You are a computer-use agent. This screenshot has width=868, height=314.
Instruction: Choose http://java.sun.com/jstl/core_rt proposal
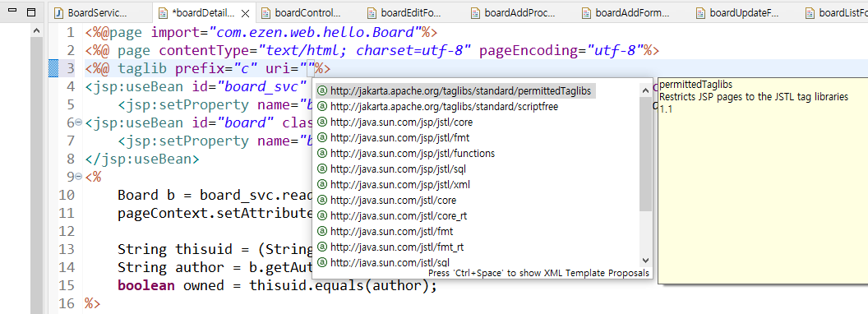[x=399, y=215]
